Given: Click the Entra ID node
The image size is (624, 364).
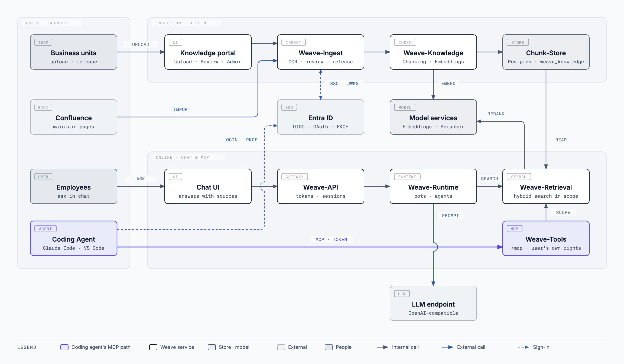Looking at the screenshot, I should coord(321,117).
